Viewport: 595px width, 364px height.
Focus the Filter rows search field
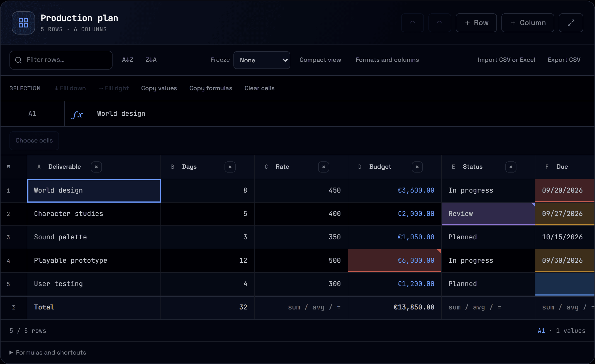[x=61, y=60]
